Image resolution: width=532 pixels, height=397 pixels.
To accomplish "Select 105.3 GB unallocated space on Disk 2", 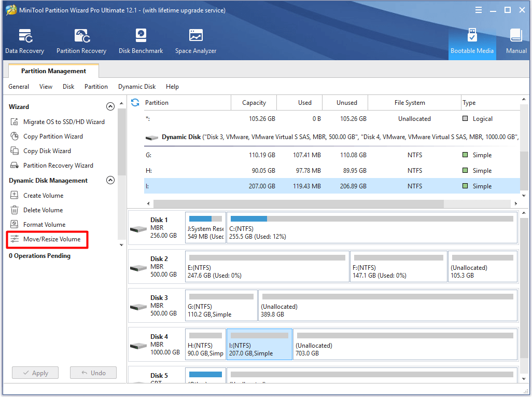I will (x=482, y=267).
